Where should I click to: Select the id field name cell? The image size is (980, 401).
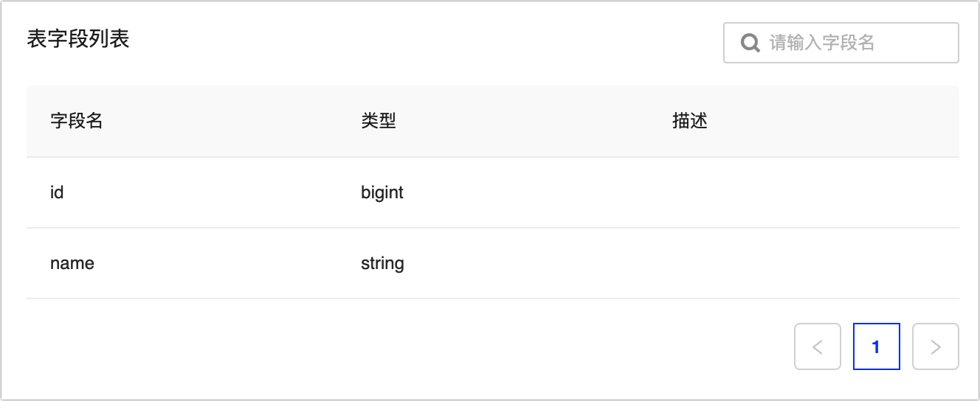(x=57, y=192)
